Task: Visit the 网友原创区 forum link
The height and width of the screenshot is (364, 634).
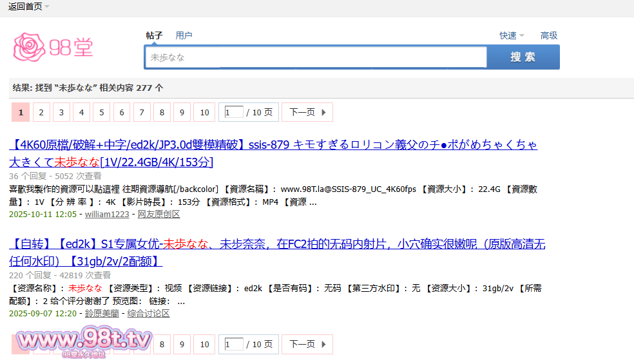Action: click(x=158, y=214)
